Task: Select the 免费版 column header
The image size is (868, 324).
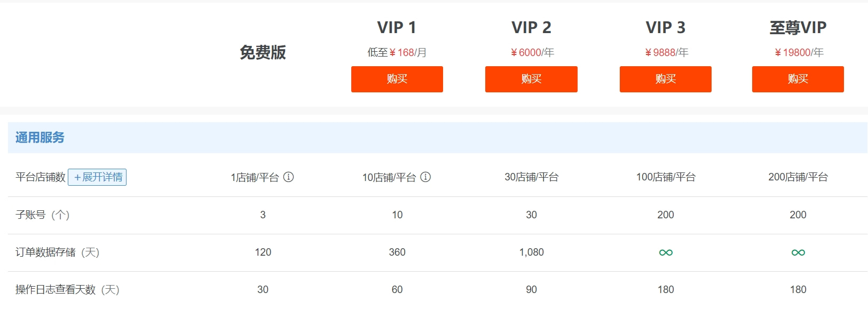Action: tap(263, 53)
